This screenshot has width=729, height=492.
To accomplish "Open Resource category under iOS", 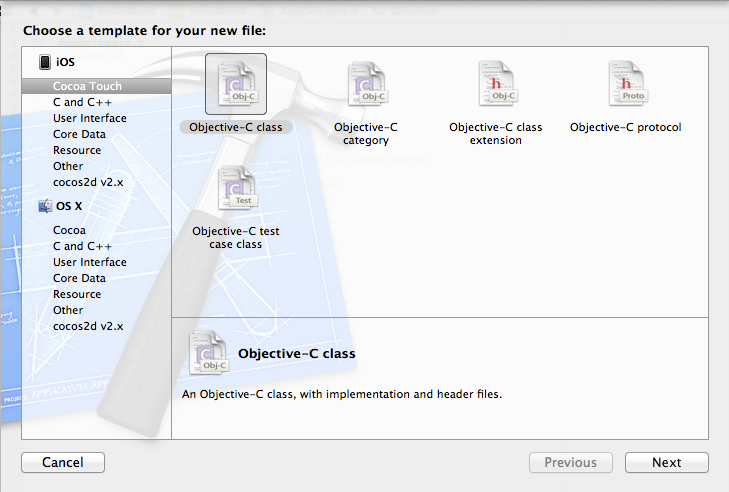I will (77, 150).
